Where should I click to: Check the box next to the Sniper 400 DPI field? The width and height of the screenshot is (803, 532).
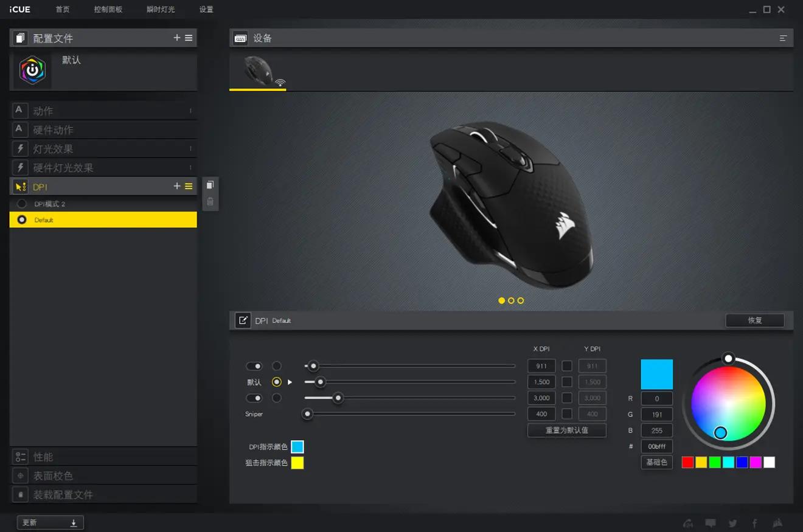pos(567,414)
